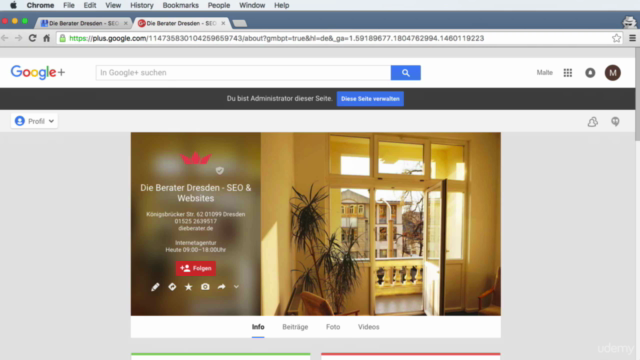Click the star review icon

[189, 287]
